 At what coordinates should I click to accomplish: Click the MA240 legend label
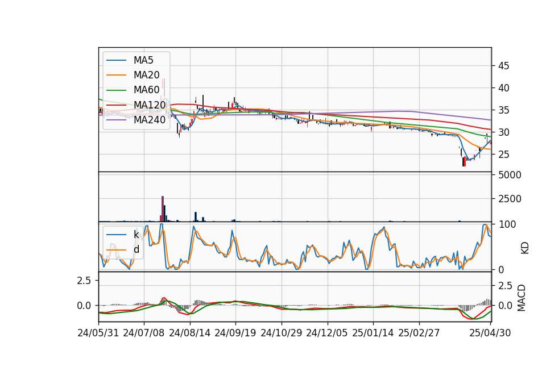(x=150, y=120)
